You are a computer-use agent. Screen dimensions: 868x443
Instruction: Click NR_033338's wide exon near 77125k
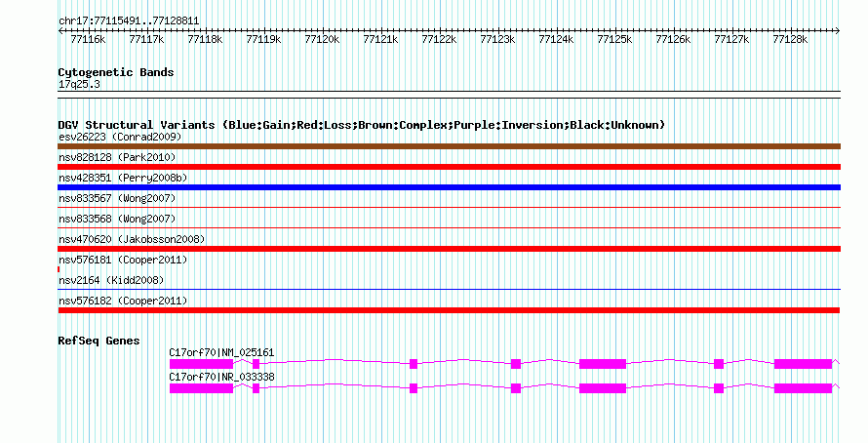click(603, 388)
